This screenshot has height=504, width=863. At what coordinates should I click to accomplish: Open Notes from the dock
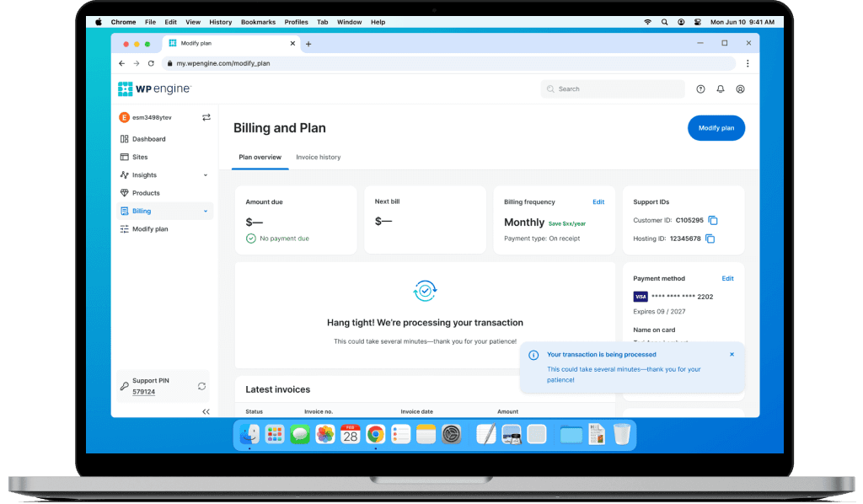(426, 434)
